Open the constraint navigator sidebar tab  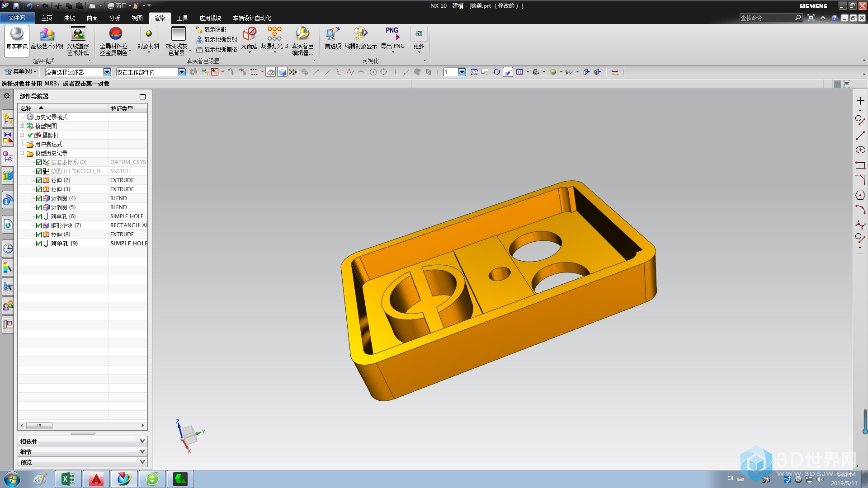(x=8, y=137)
